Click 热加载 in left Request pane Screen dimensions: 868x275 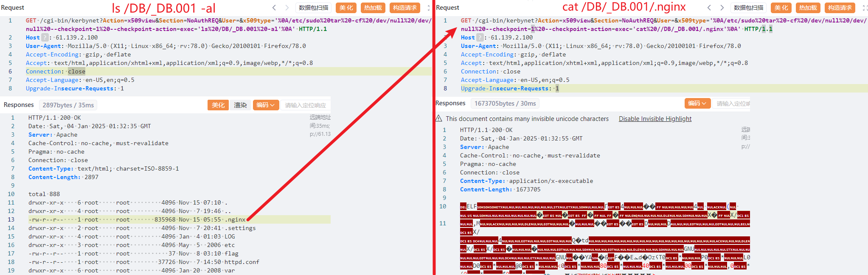click(373, 8)
